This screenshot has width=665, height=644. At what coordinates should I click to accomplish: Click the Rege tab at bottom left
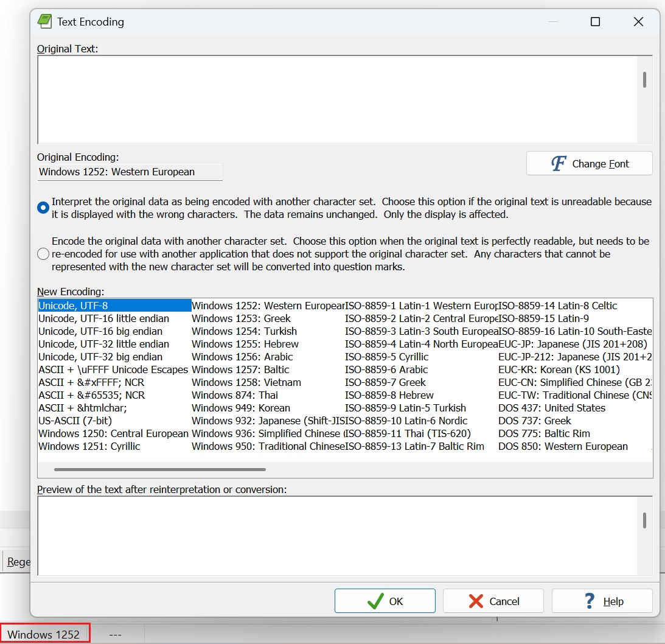(x=17, y=562)
